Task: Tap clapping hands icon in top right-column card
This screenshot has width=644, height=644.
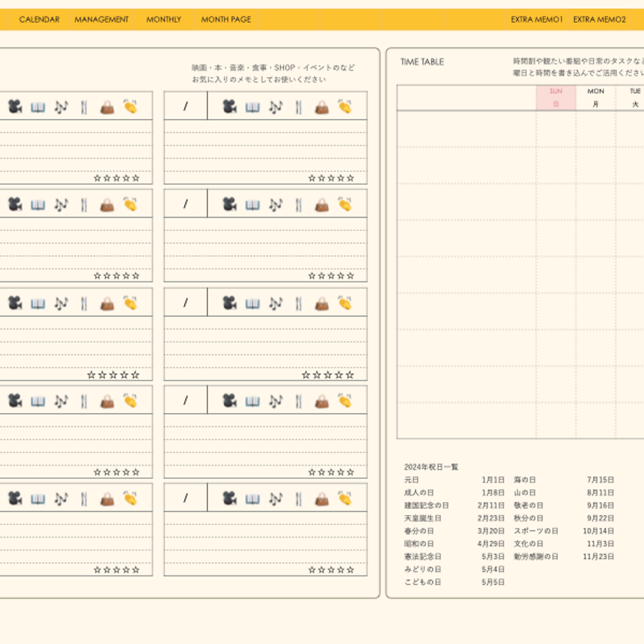Action: click(x=344, y=106)
